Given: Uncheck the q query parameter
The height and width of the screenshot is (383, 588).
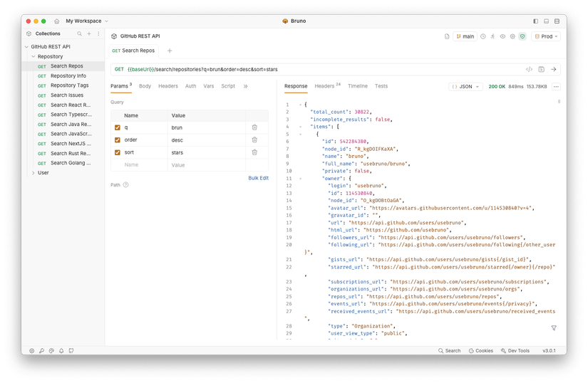Looking at the screenshot, I should (118, 127).
